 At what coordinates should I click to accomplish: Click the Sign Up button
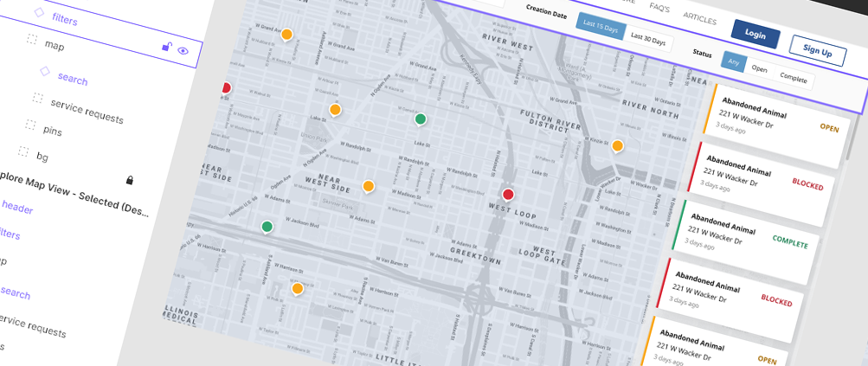point(818,51)
